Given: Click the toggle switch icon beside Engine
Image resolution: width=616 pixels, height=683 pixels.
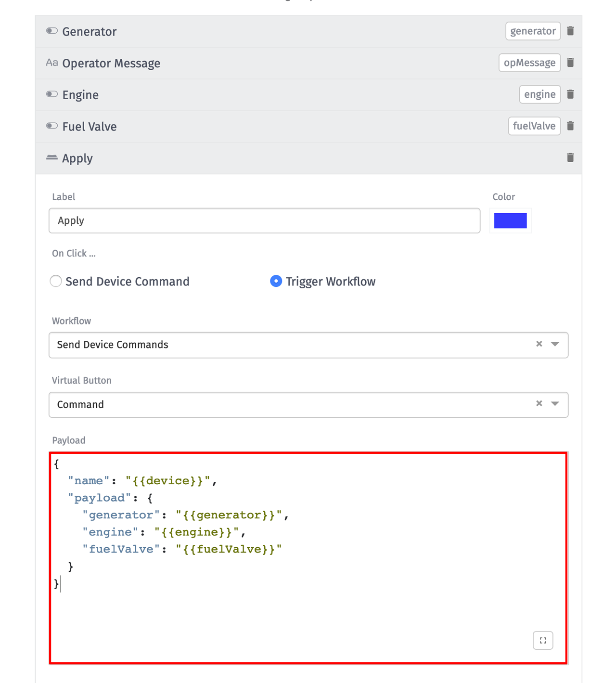Looking at the screenshot, I should click(x=51, y=94).
